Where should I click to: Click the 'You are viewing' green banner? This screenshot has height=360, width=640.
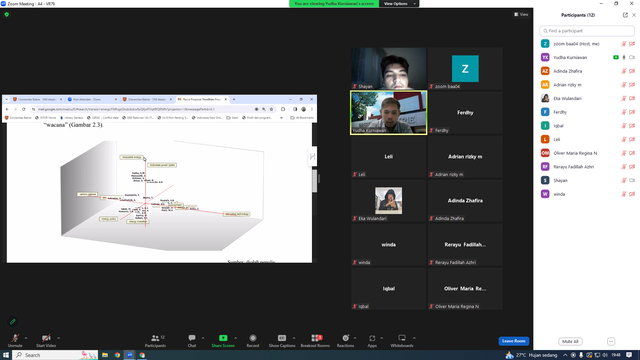pos(334,4)
